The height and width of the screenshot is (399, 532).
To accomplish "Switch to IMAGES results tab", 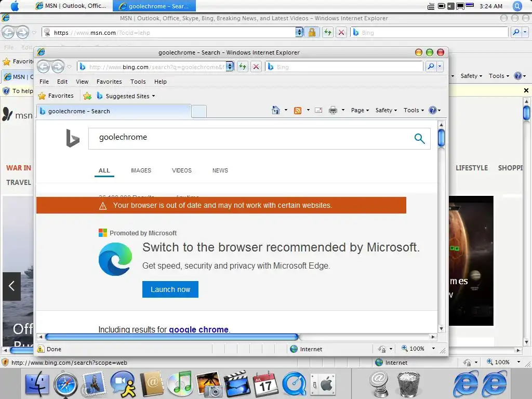I will (141, 170).
